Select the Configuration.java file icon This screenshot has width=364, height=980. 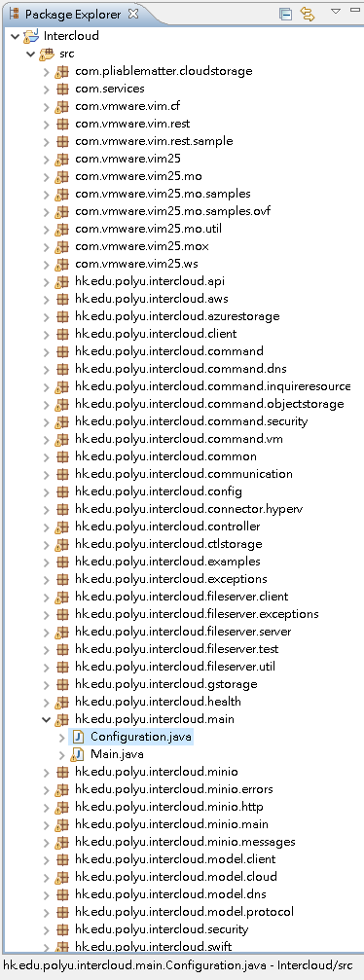(x=78, y=737)
